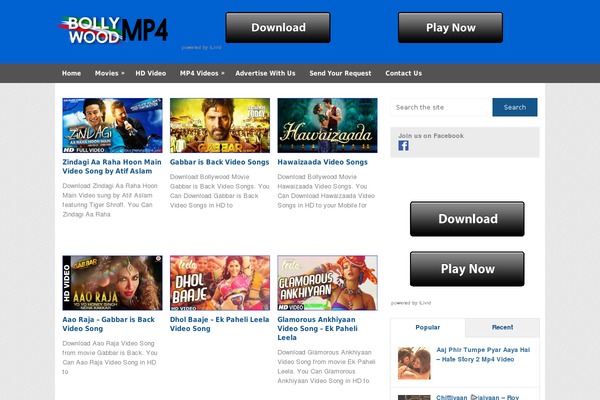This screenshot has height=400, width=600.
Task: Open the Zindagi Aa Raha Hoon Main thumbnail
Action: point(112,126)
